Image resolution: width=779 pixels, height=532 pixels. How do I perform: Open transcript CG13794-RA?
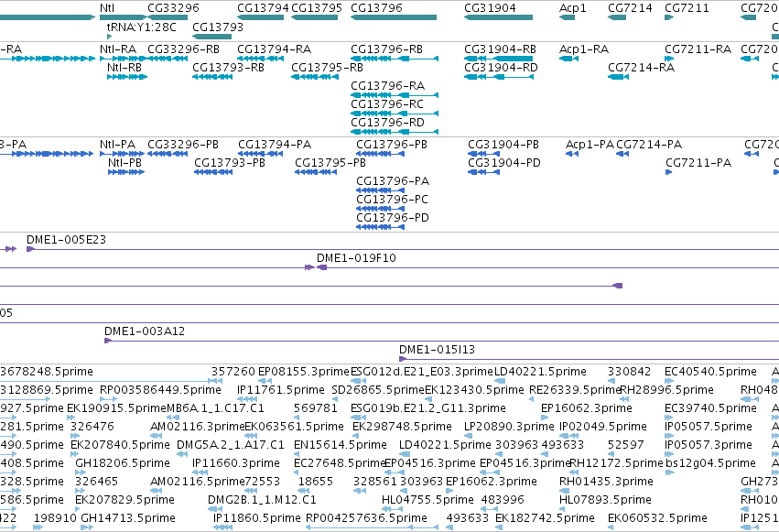[274, 49]
